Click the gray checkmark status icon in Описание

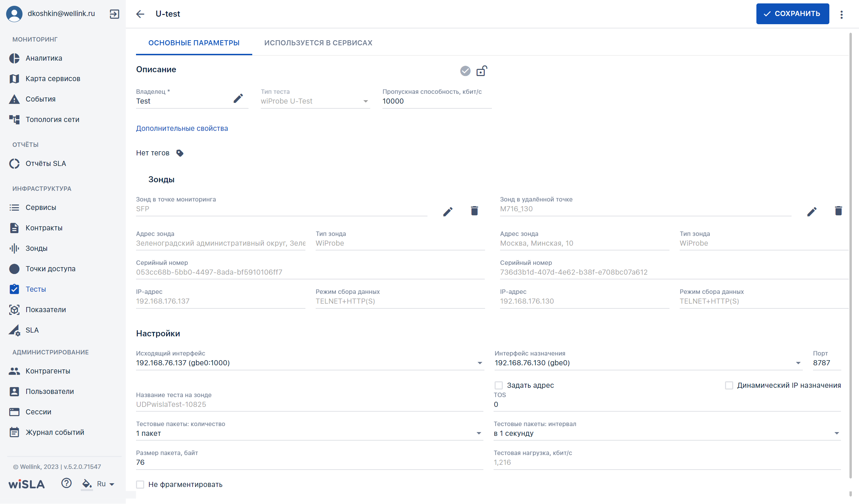pos(465,71)
